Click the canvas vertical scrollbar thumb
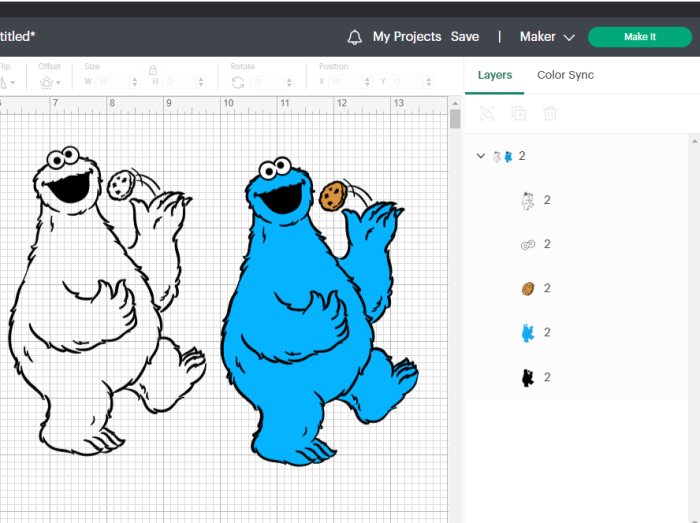 coord(455,119)
